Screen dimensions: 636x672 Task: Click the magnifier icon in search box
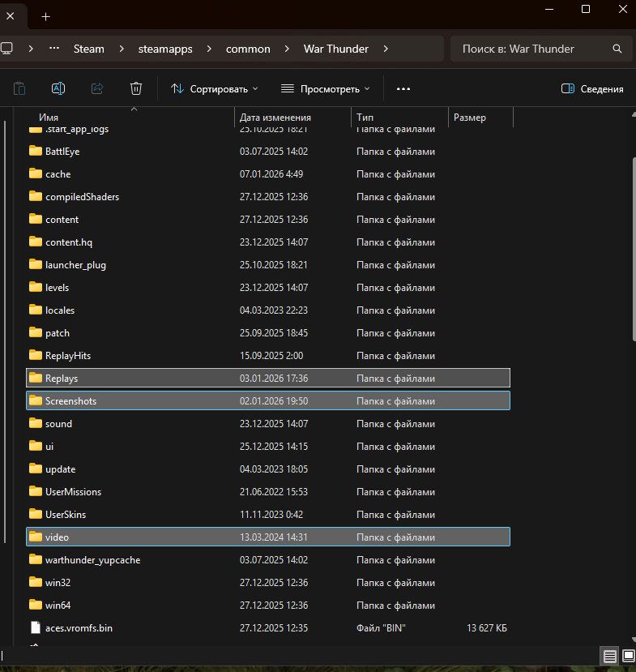pos(617,49)
